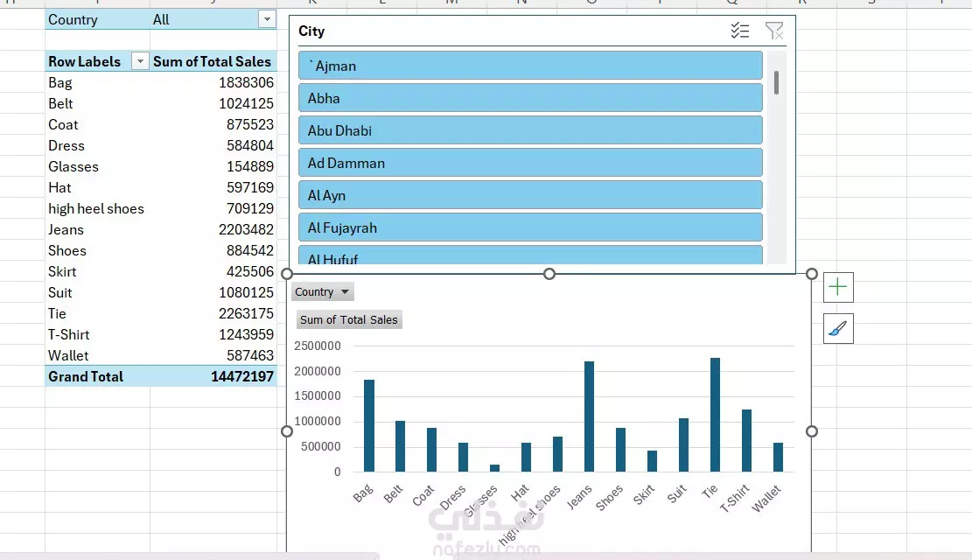Click the chart's right-middle resize handle
Image resolution: width=972 pixels, height=560 pixels.
coord(811,431)
